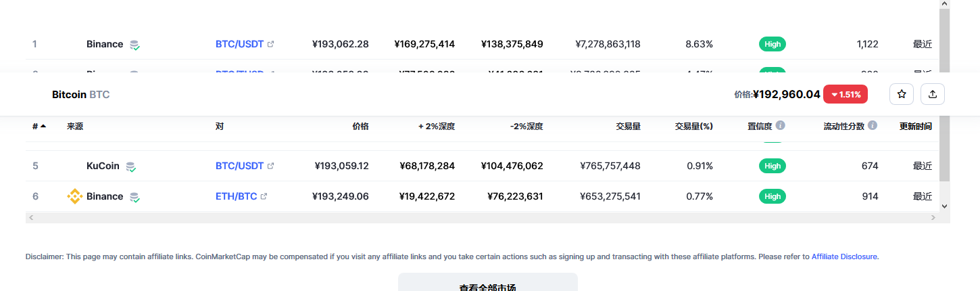Click the vertical scrollbar down arrow
Image resolution: width=980 pixels, height=291 pixels.
point(944,206)
